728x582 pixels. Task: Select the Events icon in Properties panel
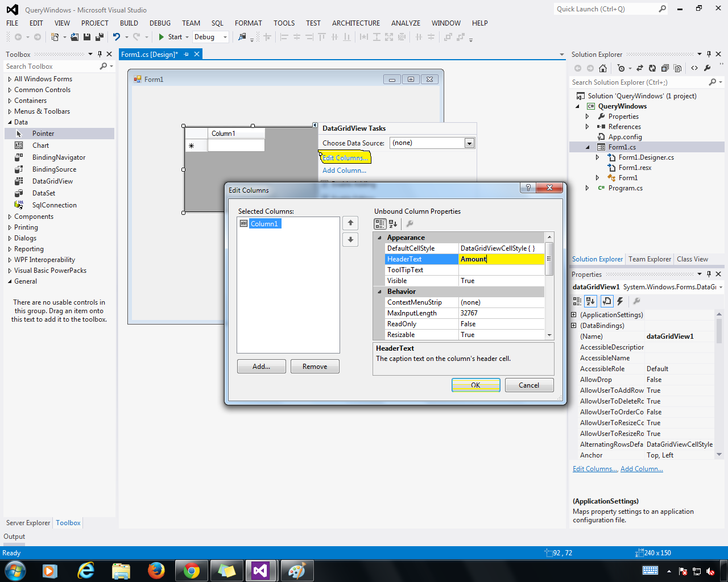[x=620, y=301]
